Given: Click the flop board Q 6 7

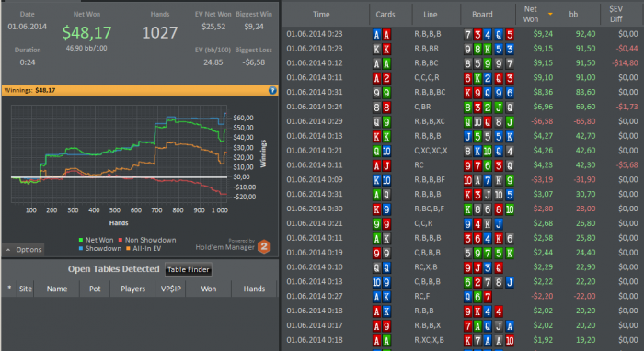Looking at the screenshot, I should coord(477,297).
